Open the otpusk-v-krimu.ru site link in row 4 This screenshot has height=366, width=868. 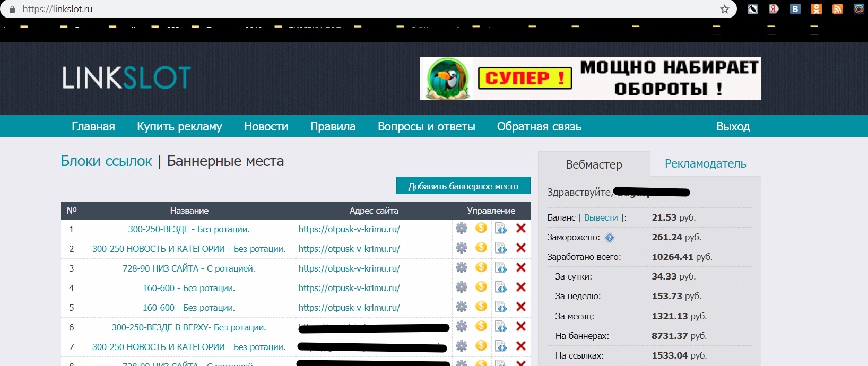(349, 288)
